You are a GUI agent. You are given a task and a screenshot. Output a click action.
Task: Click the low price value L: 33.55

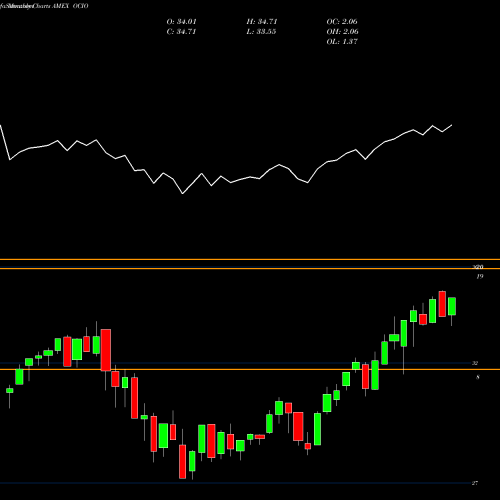(261, 32)
